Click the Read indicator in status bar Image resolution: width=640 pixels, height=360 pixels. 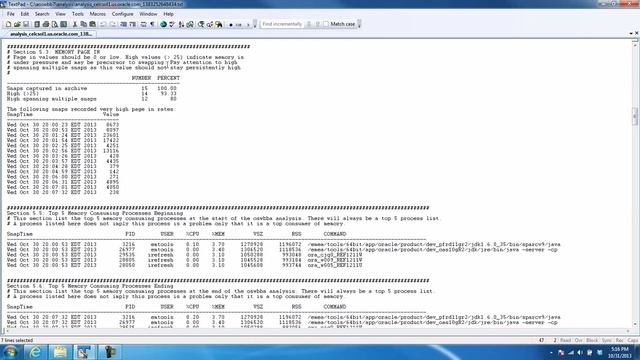point(565,340)
